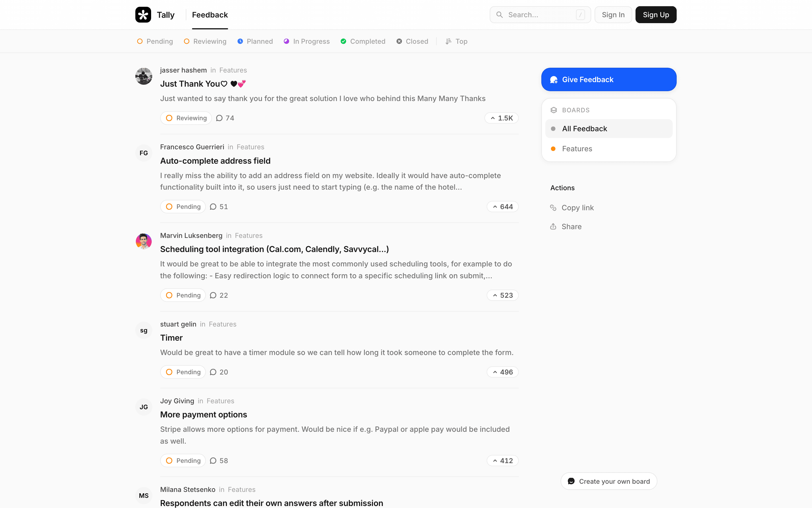Open the Just Thank You post
The width and height of the screenshot is (812, 508).
203,84
